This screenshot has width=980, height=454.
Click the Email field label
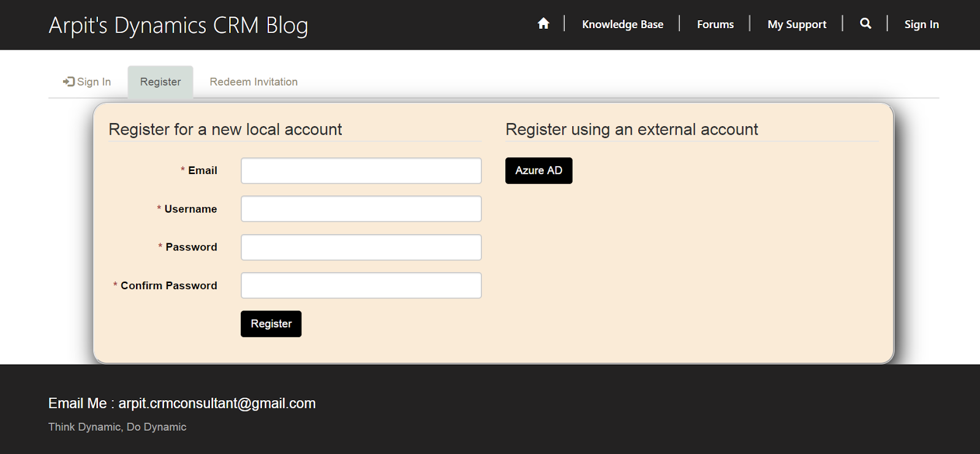coord(202,171)
